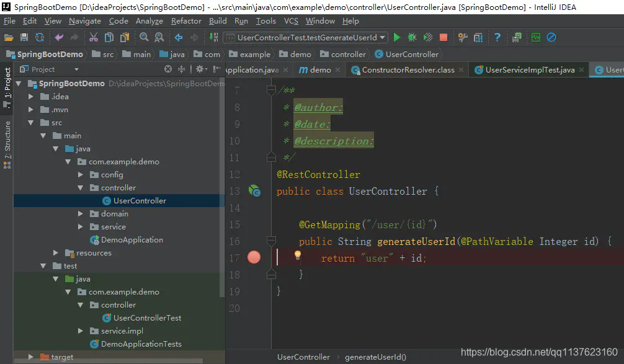Expand the resources folder
This screenshot has height=364, width=624.
56,252
